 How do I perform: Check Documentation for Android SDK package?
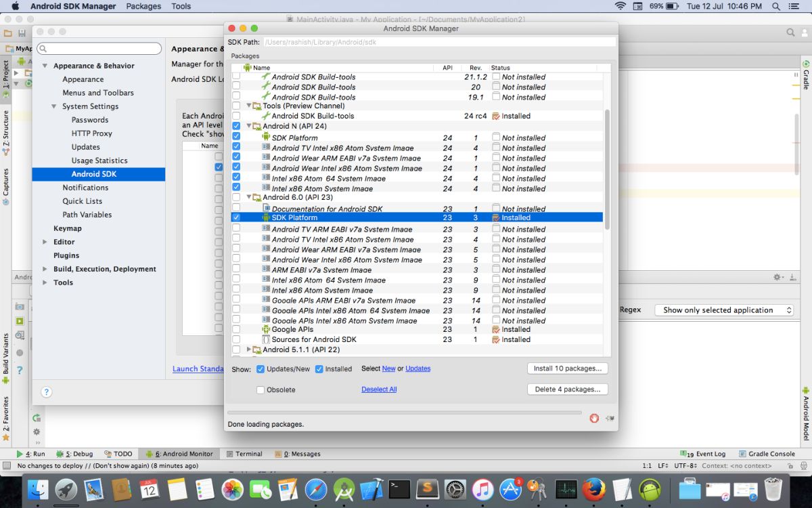point(236,207)
